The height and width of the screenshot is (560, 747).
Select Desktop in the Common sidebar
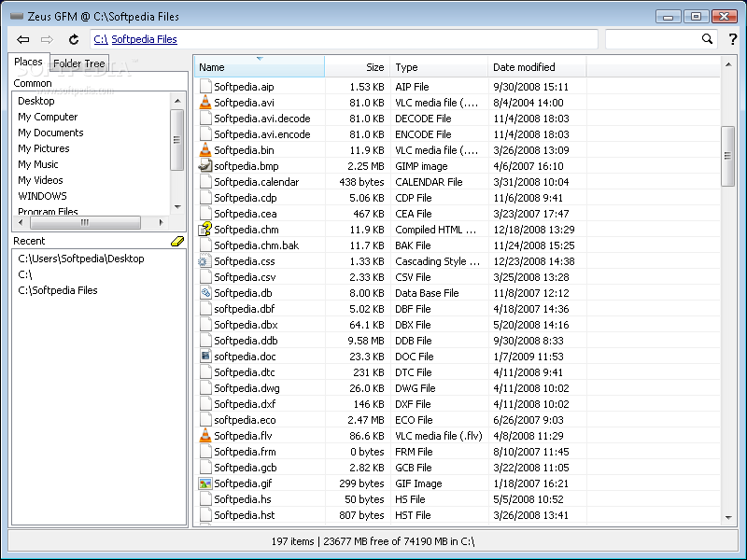pyautogui.click(x=35, y=100)
